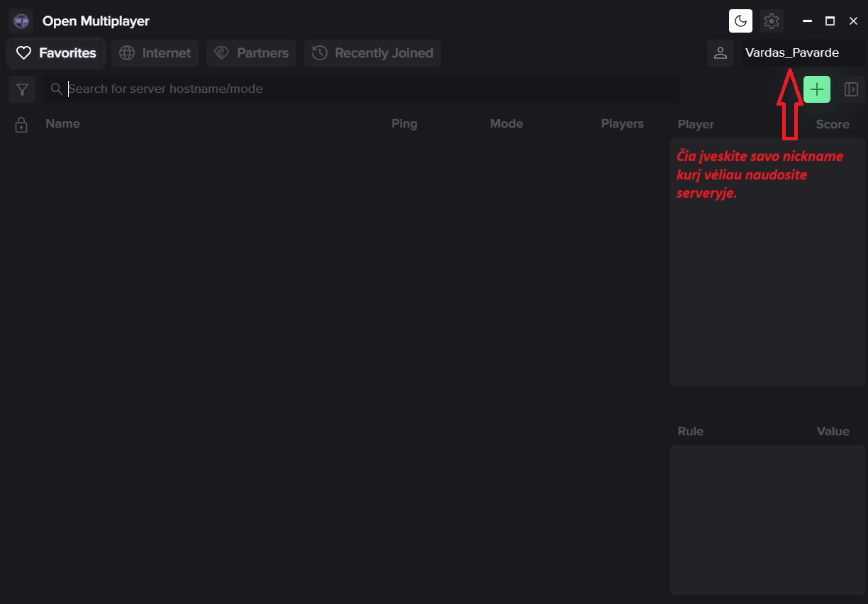
Task: Switch to the Internet tab
Action: [x=155, y=53]
